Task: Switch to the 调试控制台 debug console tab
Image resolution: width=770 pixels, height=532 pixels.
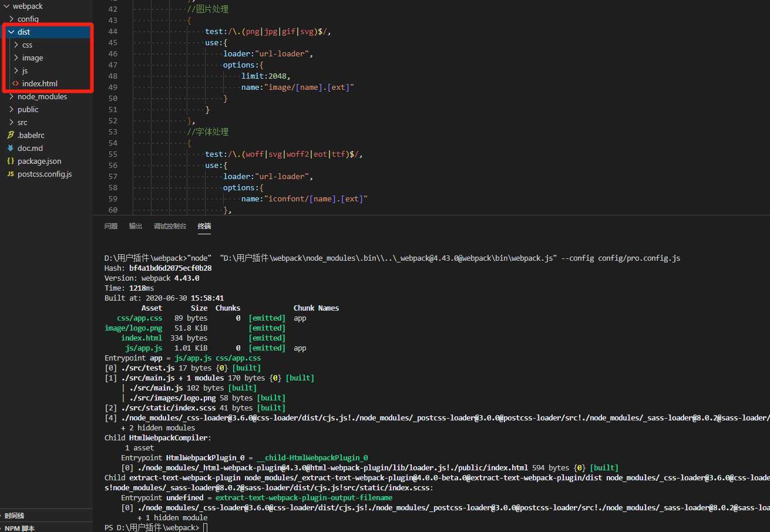Action: [170, 226]
